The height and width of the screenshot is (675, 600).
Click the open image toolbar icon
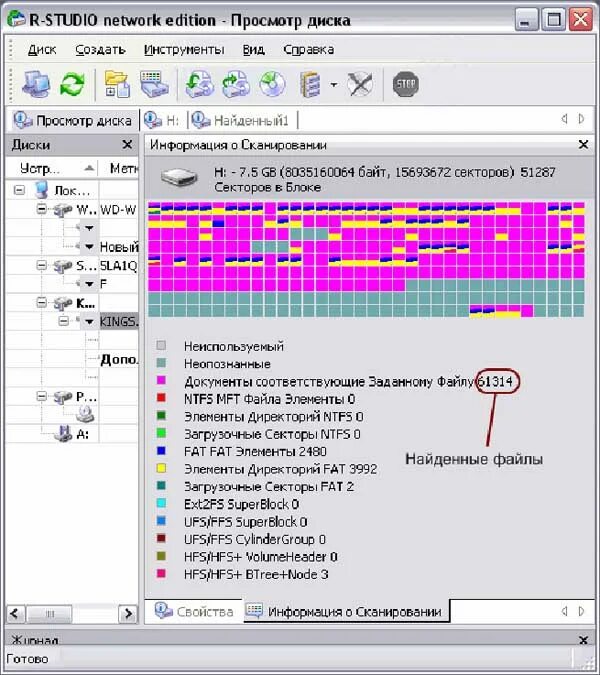tap(199, 84)
